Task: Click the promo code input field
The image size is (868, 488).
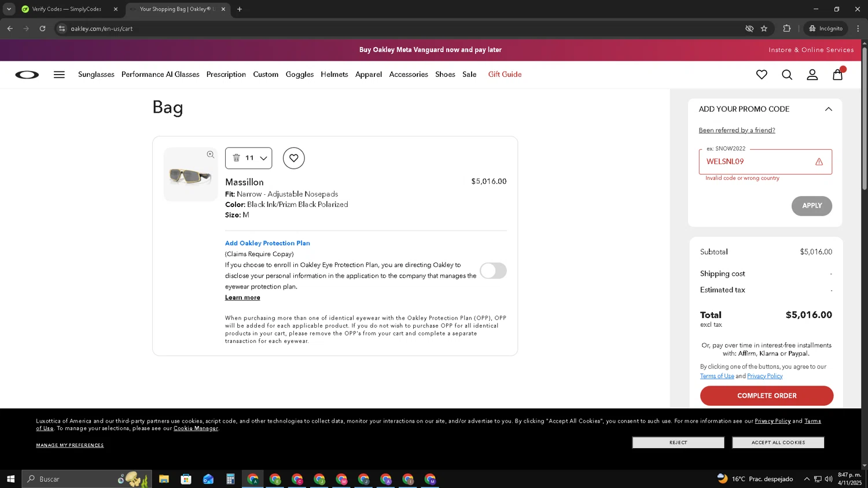Action: click(765, 162)
